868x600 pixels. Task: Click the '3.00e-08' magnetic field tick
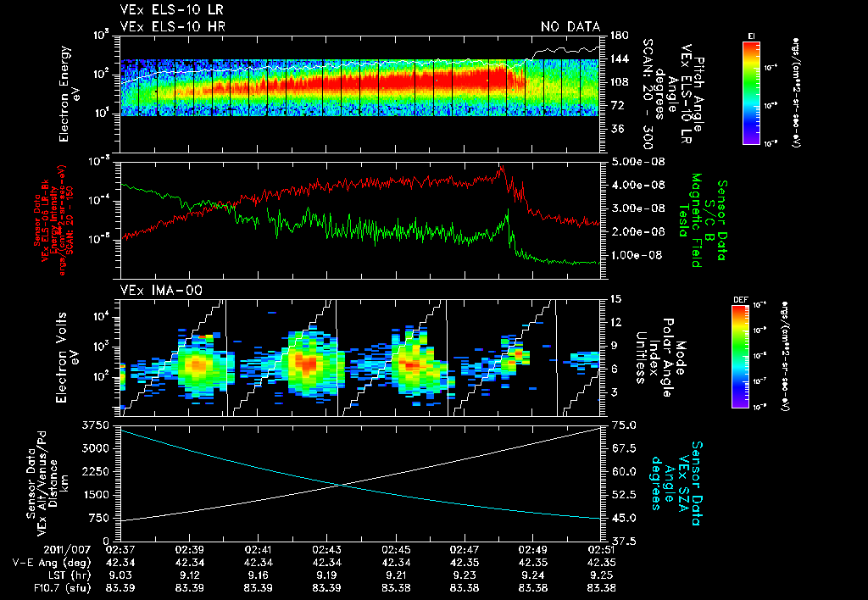[637, 208]
